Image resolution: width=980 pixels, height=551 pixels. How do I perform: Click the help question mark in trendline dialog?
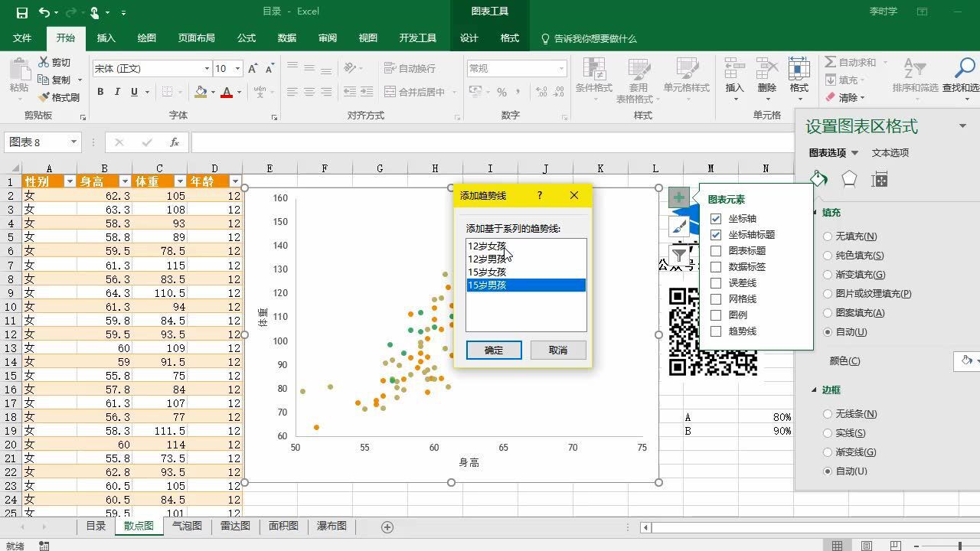pos(539,196)
